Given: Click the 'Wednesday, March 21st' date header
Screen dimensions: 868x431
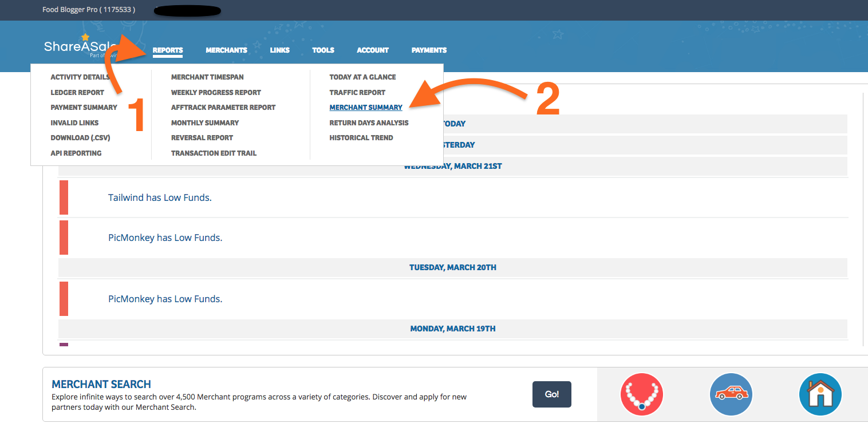Looking at the screenshot, I should click(453, 166).
